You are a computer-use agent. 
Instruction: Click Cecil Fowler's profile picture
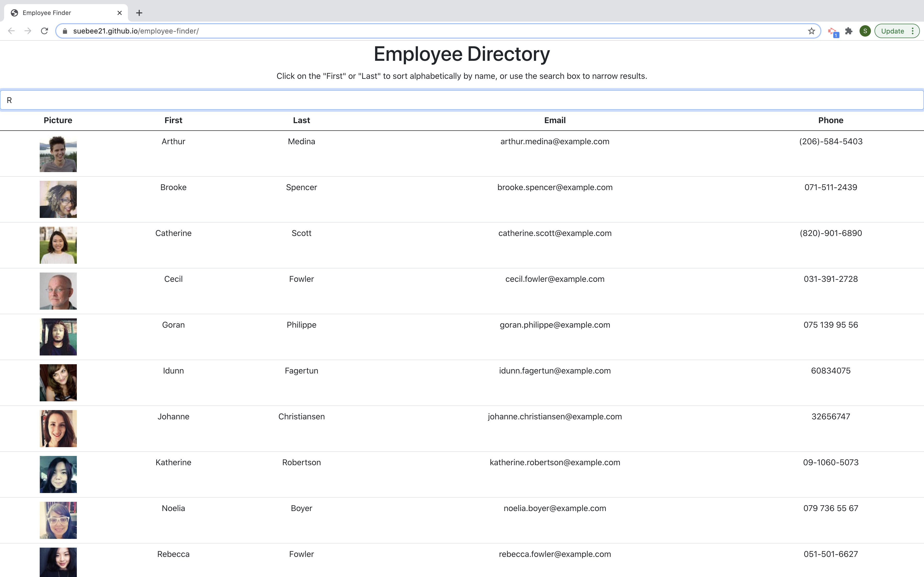58,291
